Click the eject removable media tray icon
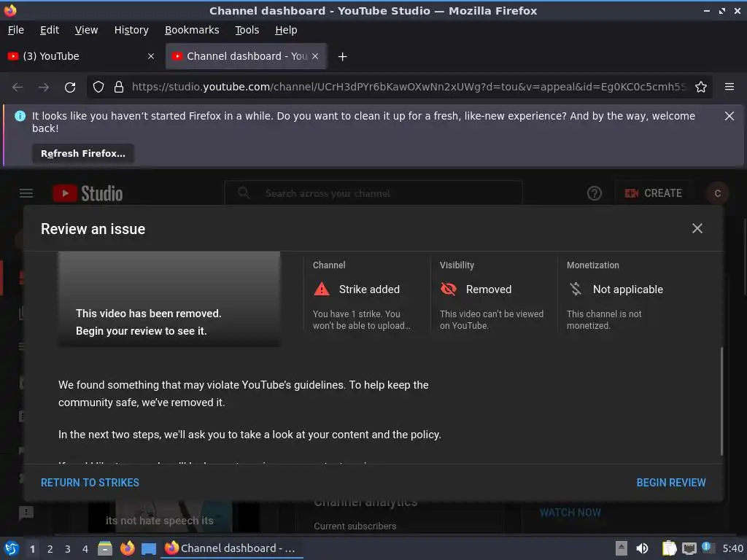747x560 pixels. tap(621, 548)
